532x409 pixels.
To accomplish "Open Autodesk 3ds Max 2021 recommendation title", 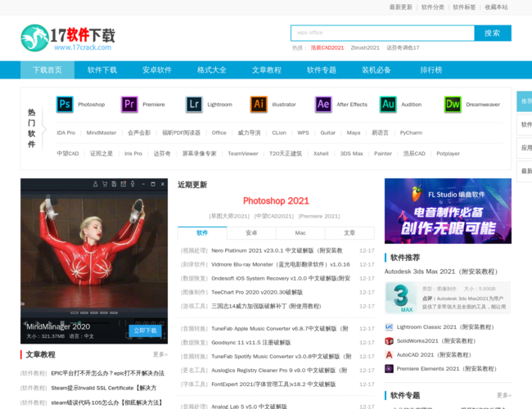I will (441, 272).
